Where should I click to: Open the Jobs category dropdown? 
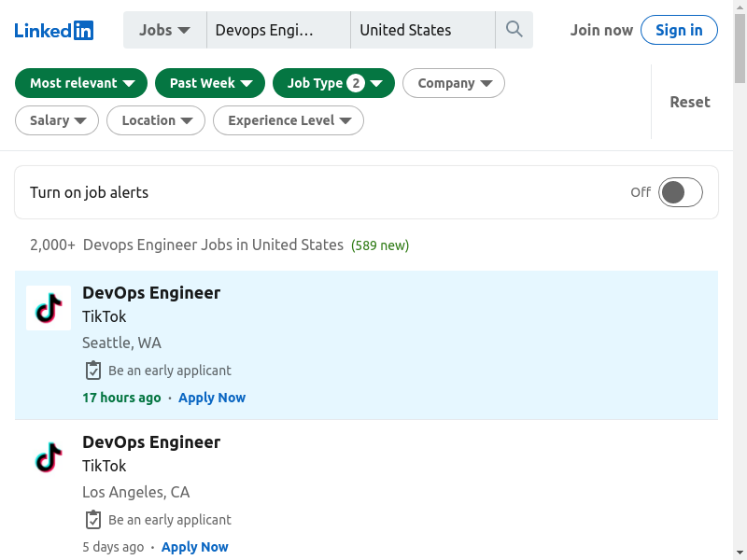pos(164,30)
